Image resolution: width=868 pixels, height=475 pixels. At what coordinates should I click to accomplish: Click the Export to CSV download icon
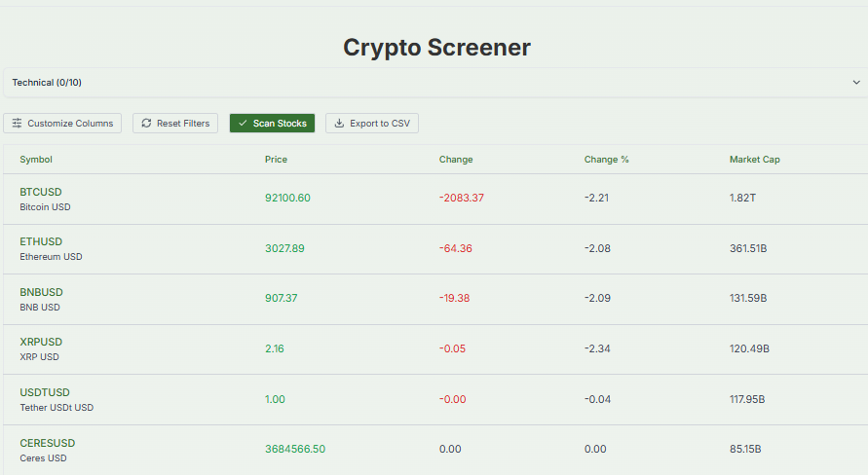tap(339, 123)
